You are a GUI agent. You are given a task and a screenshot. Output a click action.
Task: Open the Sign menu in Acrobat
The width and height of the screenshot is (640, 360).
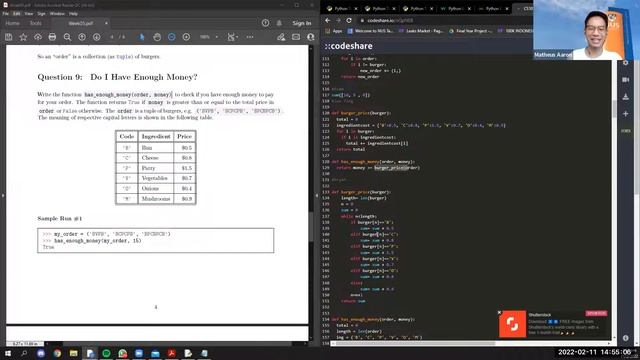[41, 13]
